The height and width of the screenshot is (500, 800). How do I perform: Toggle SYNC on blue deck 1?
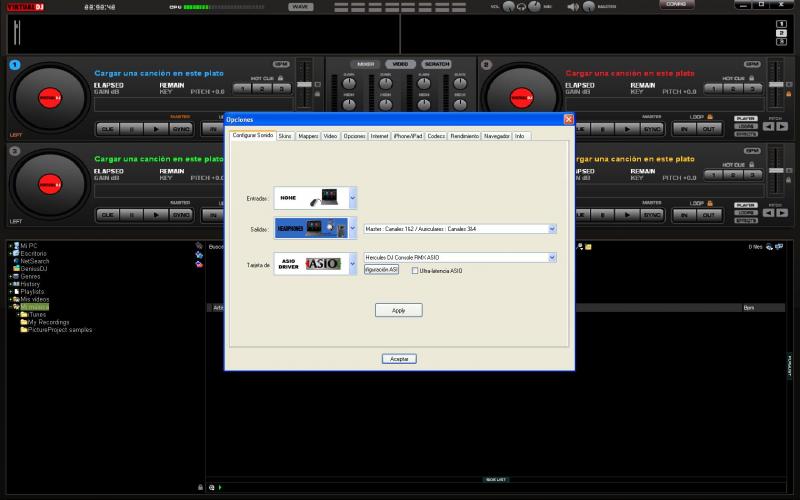(181, 129)
